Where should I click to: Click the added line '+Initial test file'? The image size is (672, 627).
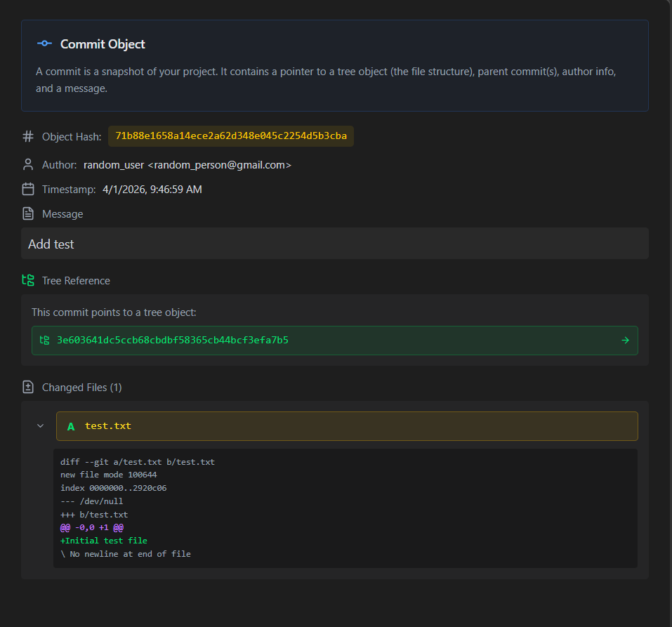tap(104, 541)
